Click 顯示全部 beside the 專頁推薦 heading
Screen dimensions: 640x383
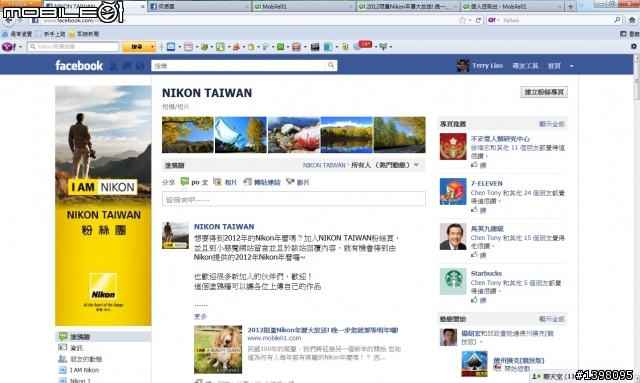tap(552, 124)
